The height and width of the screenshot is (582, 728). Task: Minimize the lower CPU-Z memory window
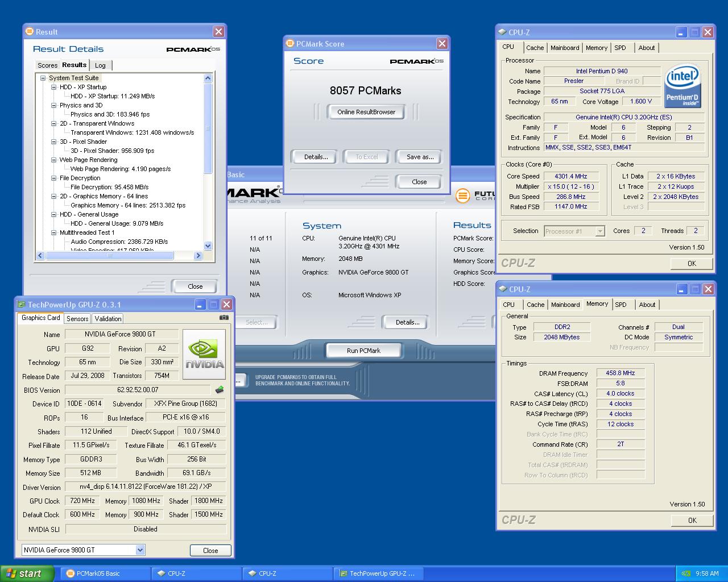(682, 289)
